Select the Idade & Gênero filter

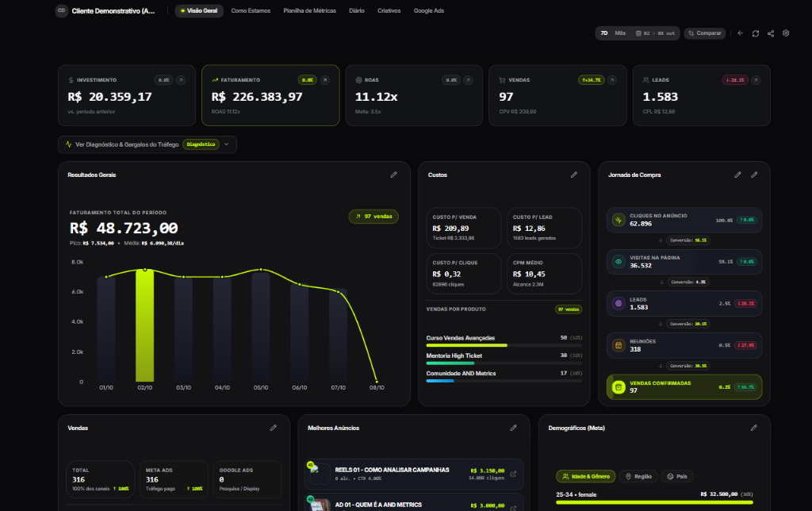coord(586,476)
